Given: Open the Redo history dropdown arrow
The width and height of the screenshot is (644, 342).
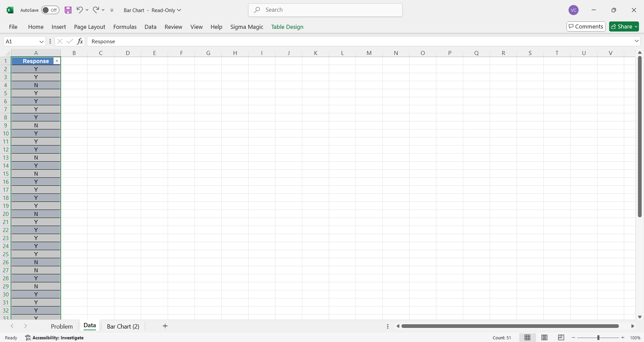Looking at the screenshot, I should tap(103, 10).
